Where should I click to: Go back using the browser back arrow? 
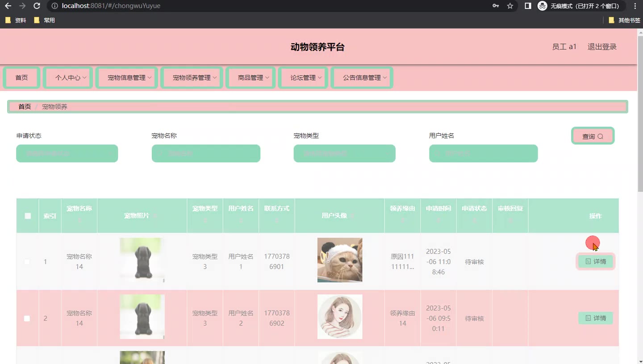[8, 6]
